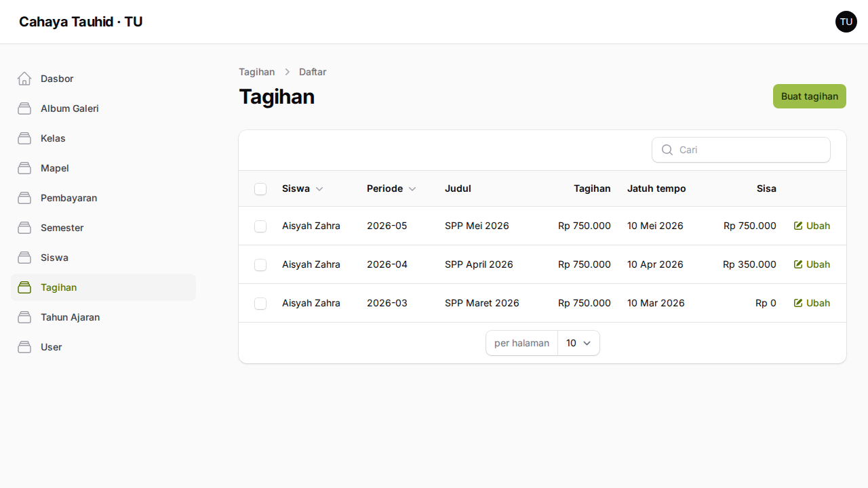This screenshot has width=868, height=488.
Task: Focus the Cari search input field
Action: tap(741, 150)
